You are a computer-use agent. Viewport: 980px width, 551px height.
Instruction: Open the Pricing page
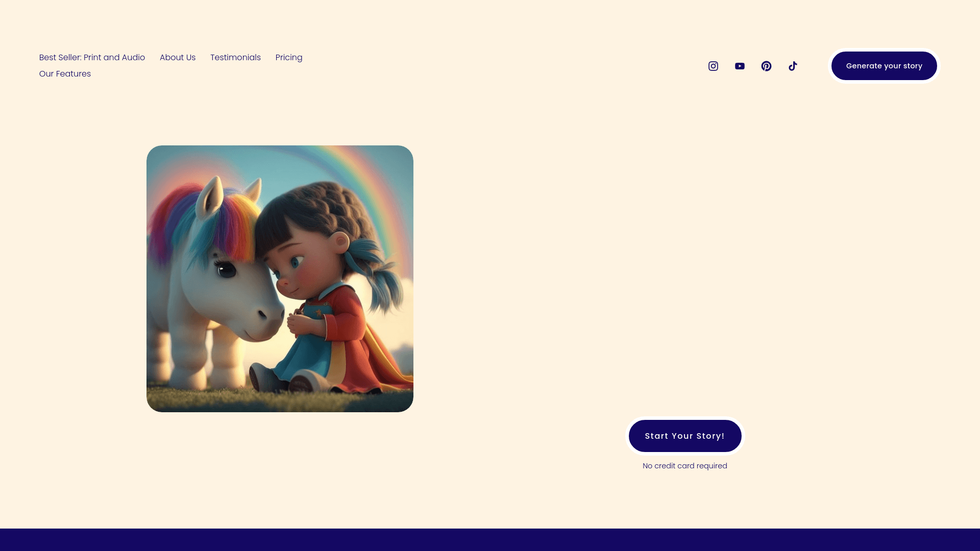pyautogui.click(x=289, y=58)
